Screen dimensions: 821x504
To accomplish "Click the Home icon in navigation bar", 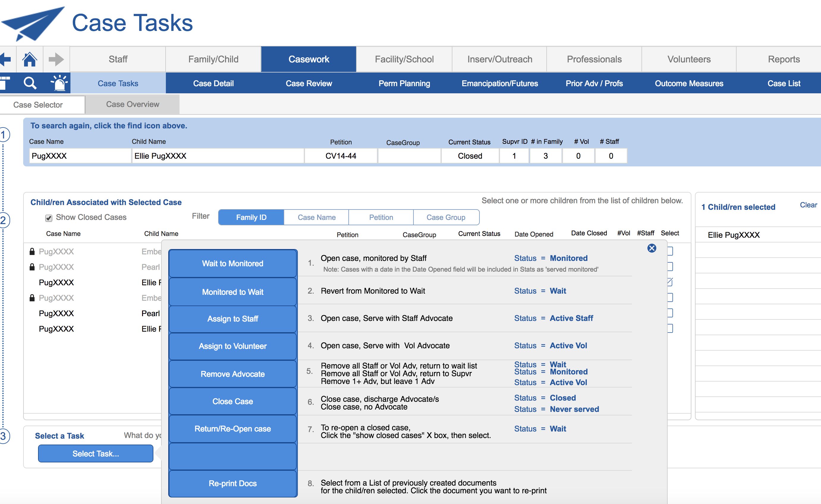I will pyautogui.click(x=29, y=59).
